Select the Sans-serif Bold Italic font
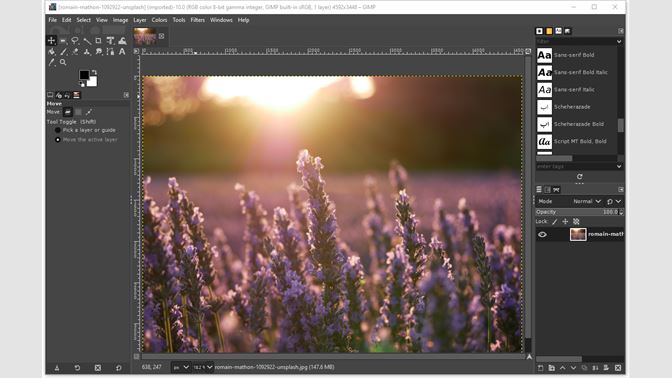The width and height of the screenshot is (672, 378). [x=577, y=72]
